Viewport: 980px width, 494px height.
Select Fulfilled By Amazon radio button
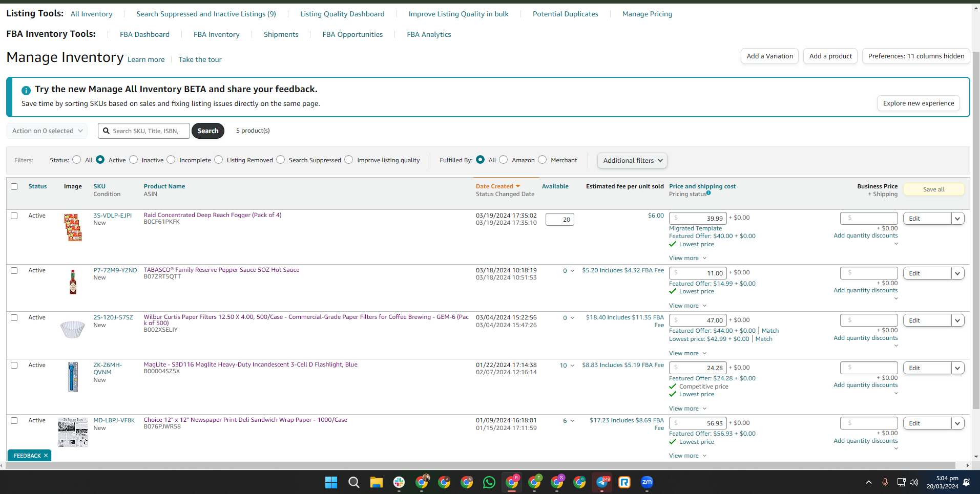tap(504, 160)
